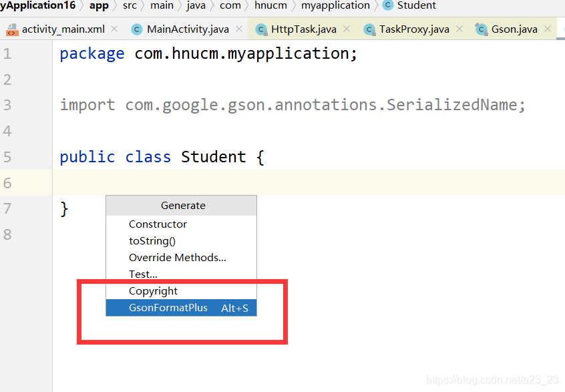Image resolution: width=565 pixels, height=392 pixels.
Task: Close the Gson.java tab
Action: click(x=548, y=29)
